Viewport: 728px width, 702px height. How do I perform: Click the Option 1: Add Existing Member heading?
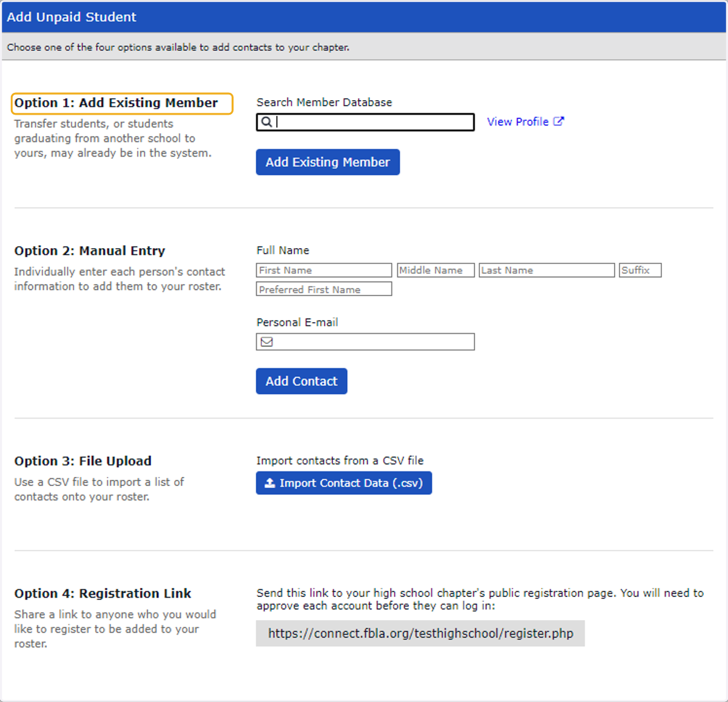(x=116, y=103)
